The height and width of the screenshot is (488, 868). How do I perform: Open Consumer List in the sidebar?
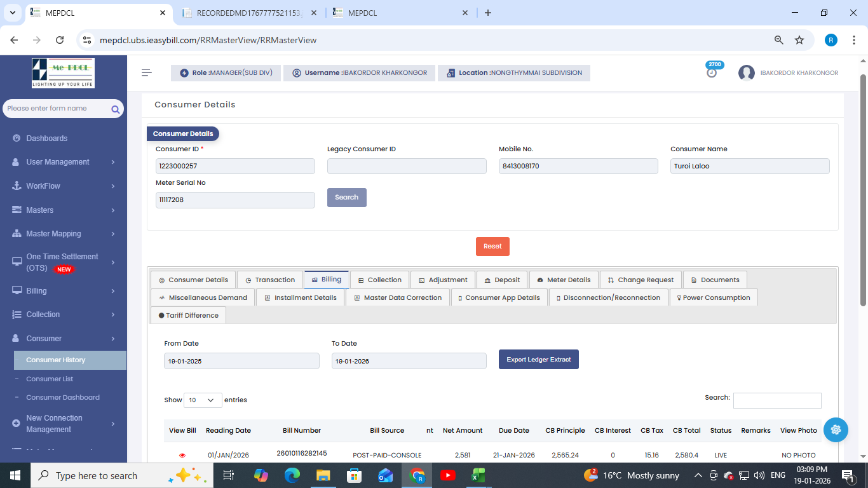tap(50, 379)
